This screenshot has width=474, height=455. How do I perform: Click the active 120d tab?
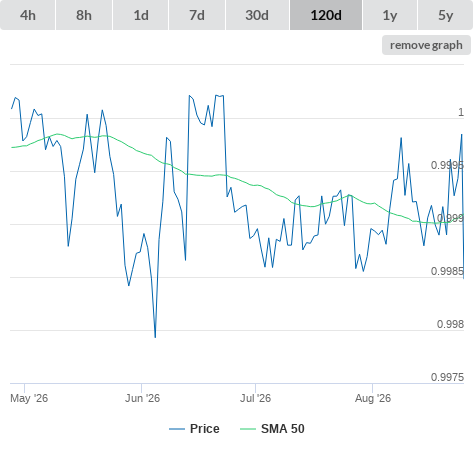[x=326, y=15]
